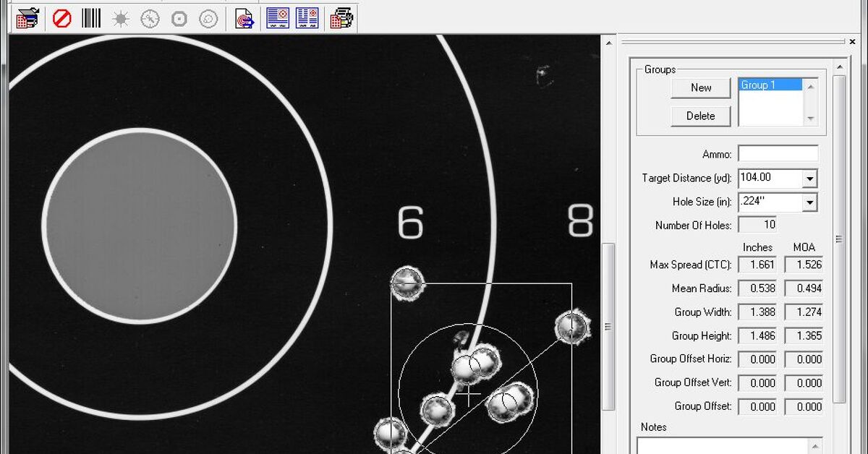Image resolution: width=868 pixels, height=454 pixels.
Task: Click inside the Ammo text field
Action: tap(778, 153)
